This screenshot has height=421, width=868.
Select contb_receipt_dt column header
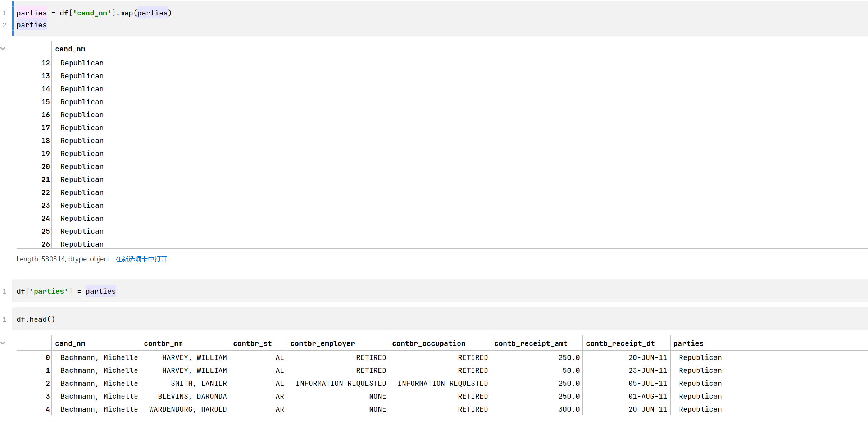click(x=620, y=343)
